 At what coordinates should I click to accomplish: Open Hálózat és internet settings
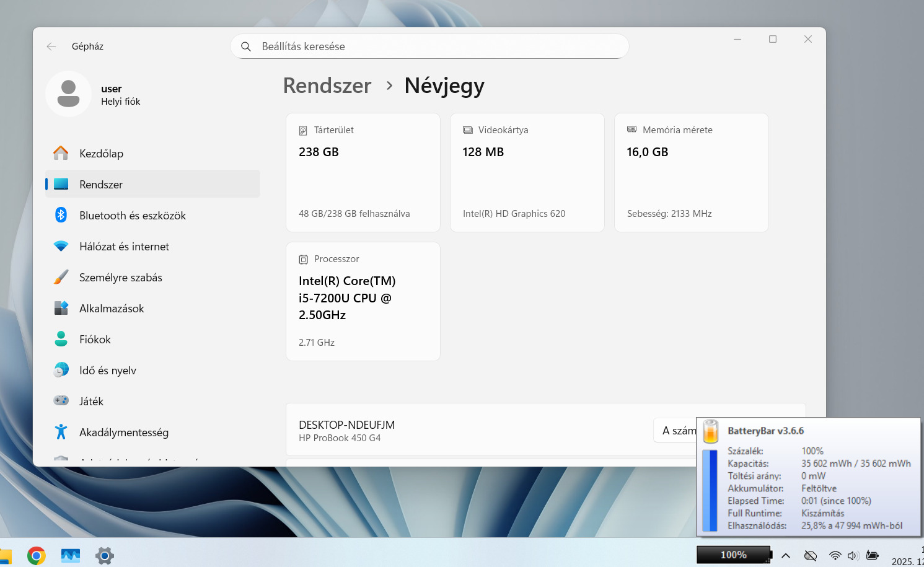click(152, 246)
